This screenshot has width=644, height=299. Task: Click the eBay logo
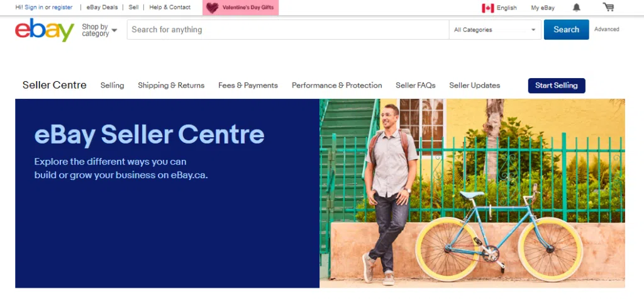pos(45,30)
